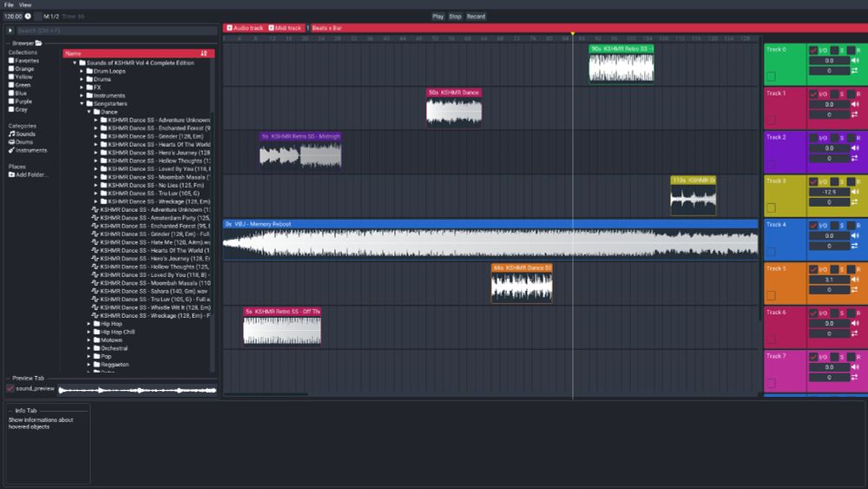Click Track 2 volume speaker icon
868x489 pixels.
855,148
